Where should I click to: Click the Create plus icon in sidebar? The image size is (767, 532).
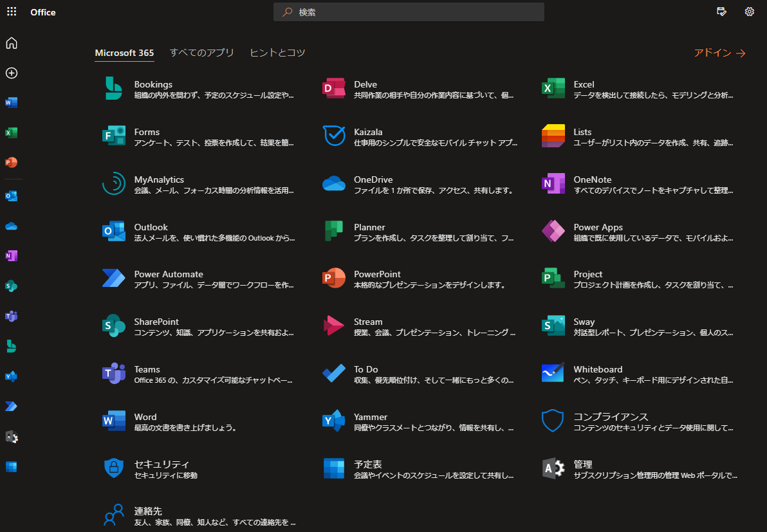coord(12,73)
